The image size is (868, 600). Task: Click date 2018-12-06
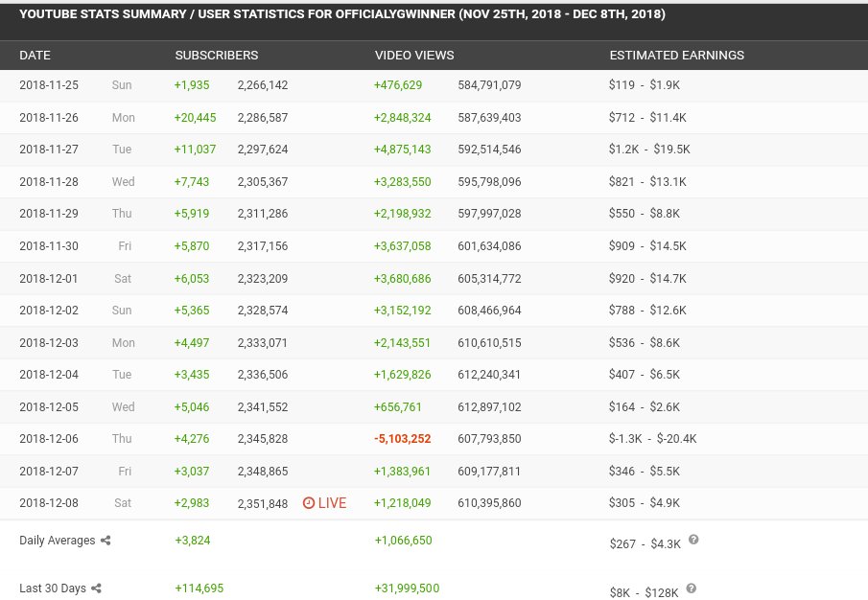point(49,439)
